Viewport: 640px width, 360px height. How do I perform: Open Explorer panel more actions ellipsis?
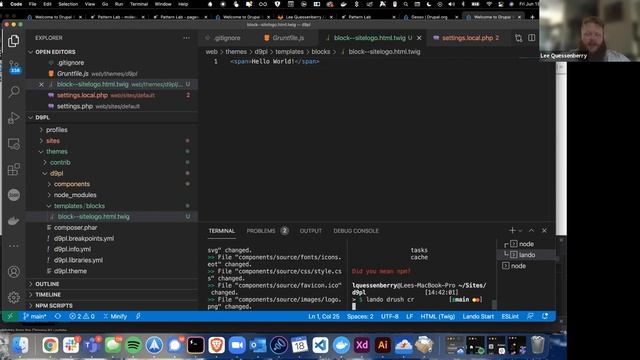point(187,38)
